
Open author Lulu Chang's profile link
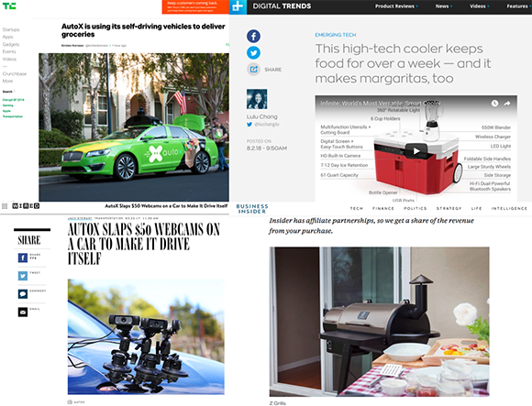pos(262,116)
